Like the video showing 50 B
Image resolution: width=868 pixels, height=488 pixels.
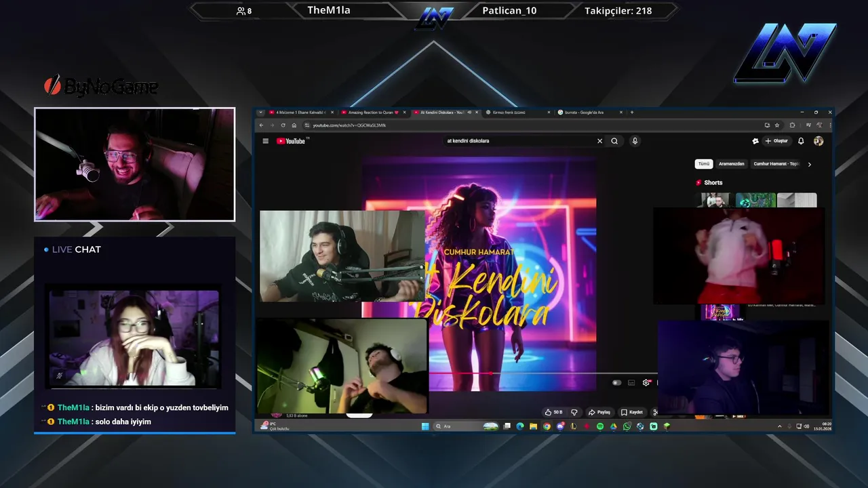tap(554, 412)
